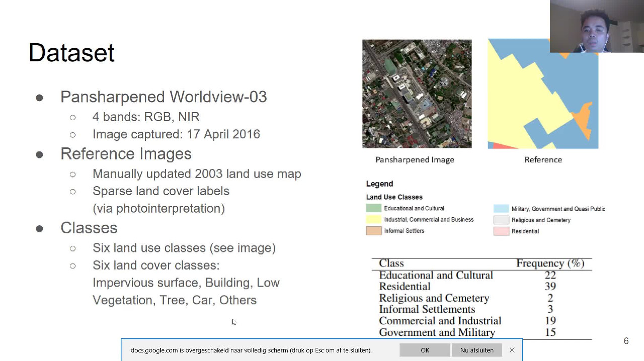Click the 'Residential' row in the frequency table
644x361 pixels.
405,287
